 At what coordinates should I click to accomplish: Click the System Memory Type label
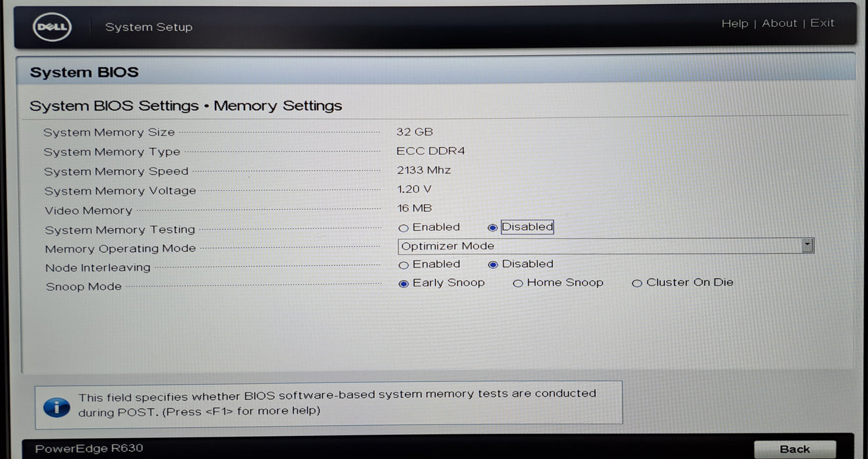coord(112,152)
